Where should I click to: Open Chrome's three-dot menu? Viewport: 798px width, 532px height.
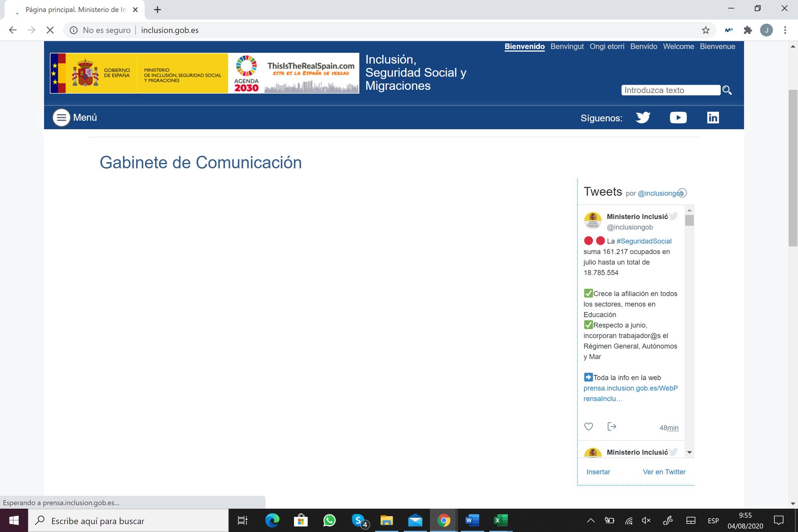[785, 30]
